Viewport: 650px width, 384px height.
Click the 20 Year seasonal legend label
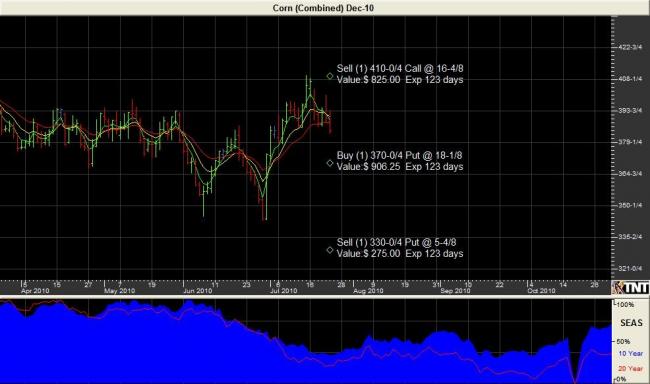coord(631,368)
